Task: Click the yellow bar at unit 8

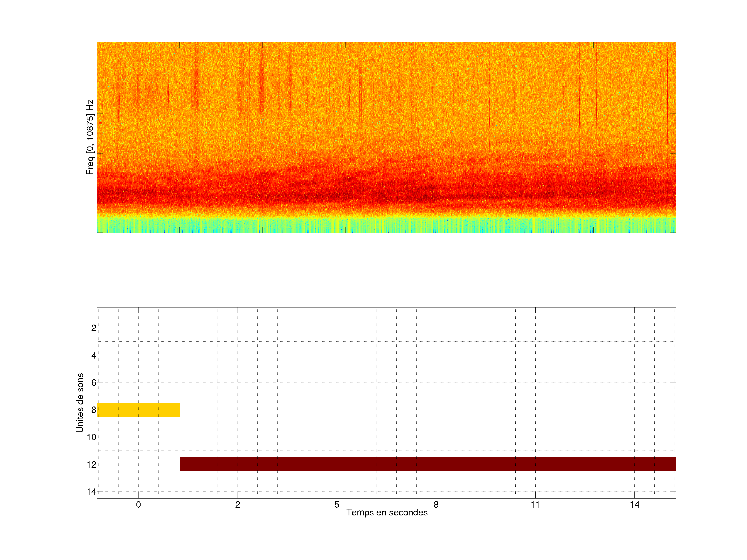Action: (x=138, y=409)
